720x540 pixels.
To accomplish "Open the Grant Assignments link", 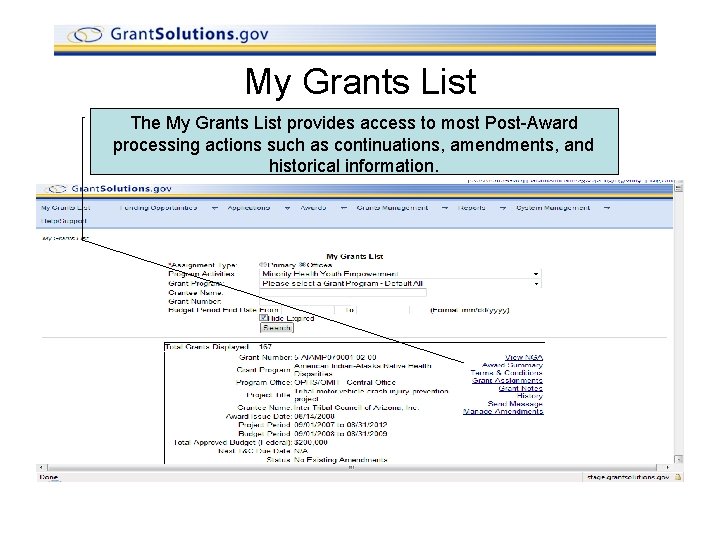I will [507, 381].
